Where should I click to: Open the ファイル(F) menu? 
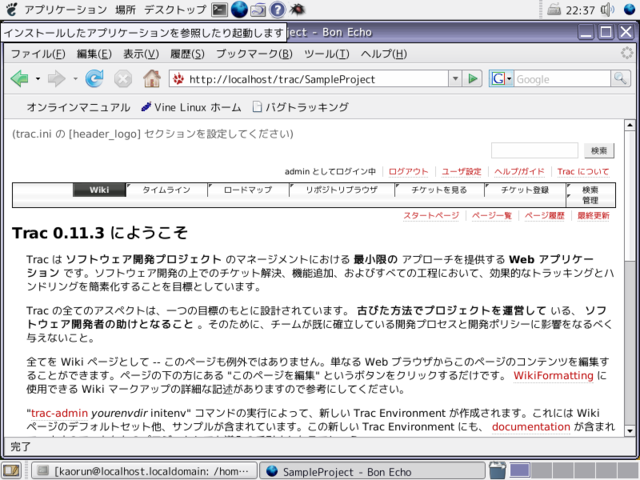click(38, 54)
